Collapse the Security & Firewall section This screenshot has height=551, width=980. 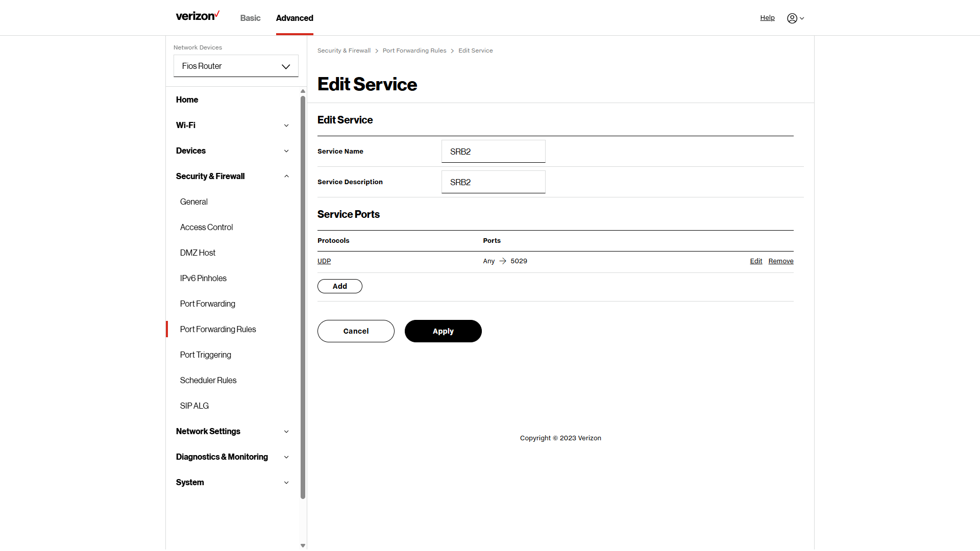[232, 177]
